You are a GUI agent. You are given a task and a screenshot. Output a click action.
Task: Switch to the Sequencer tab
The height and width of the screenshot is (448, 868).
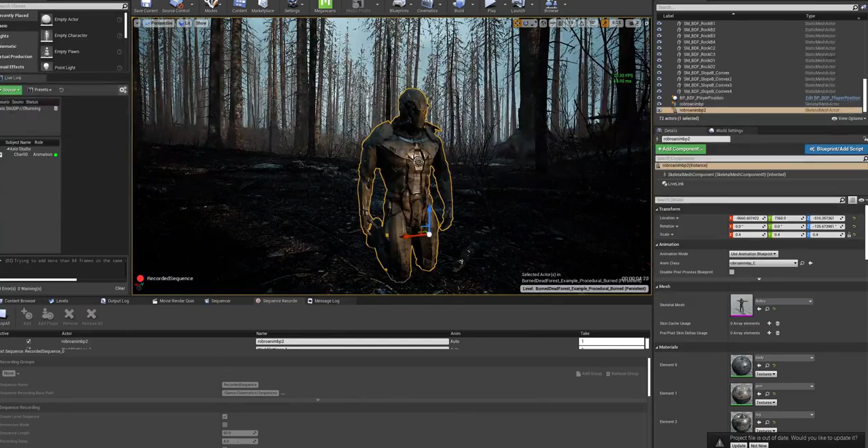tap(218, 301)
